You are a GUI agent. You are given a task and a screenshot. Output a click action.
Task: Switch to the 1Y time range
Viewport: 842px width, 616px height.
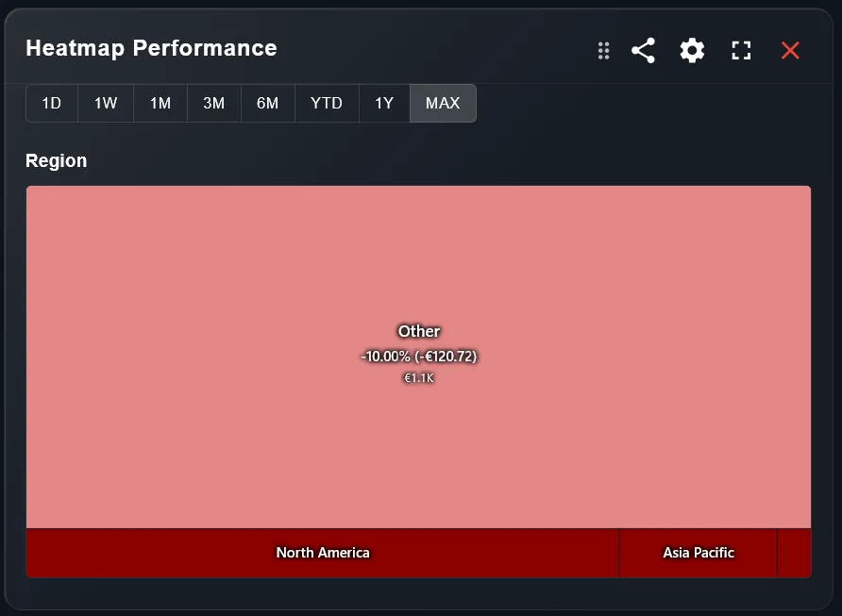[x=384, y=103]
